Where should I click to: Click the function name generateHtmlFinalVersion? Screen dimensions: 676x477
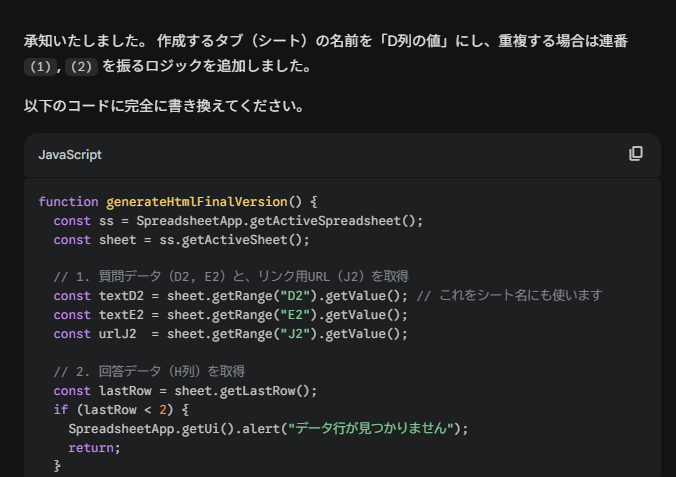[197, 202]
